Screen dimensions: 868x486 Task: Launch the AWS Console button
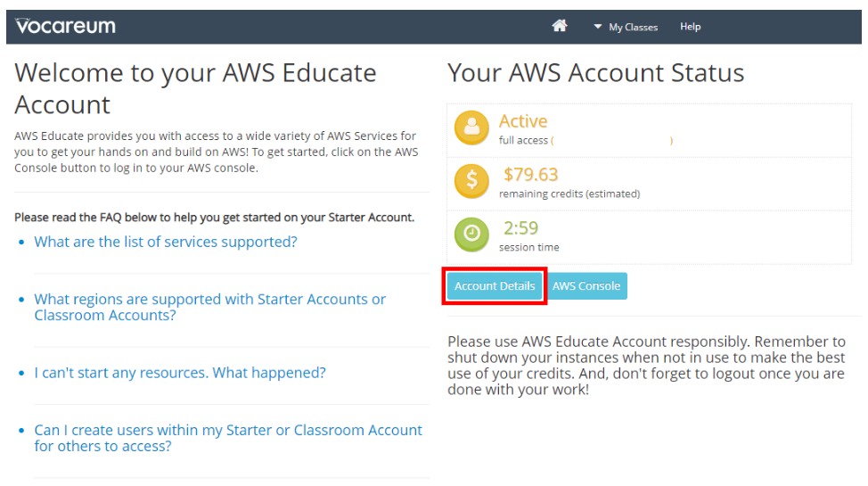[x=586, y=286]
